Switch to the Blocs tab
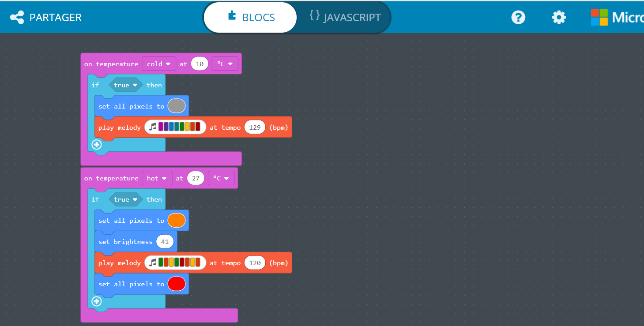This screenshot has height=326, width=644. (x=251, y=17)
